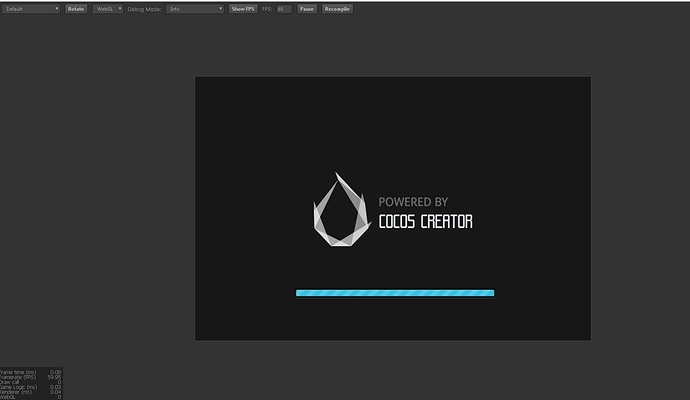Open the WebGL renderer dropdown

(107, 9)
